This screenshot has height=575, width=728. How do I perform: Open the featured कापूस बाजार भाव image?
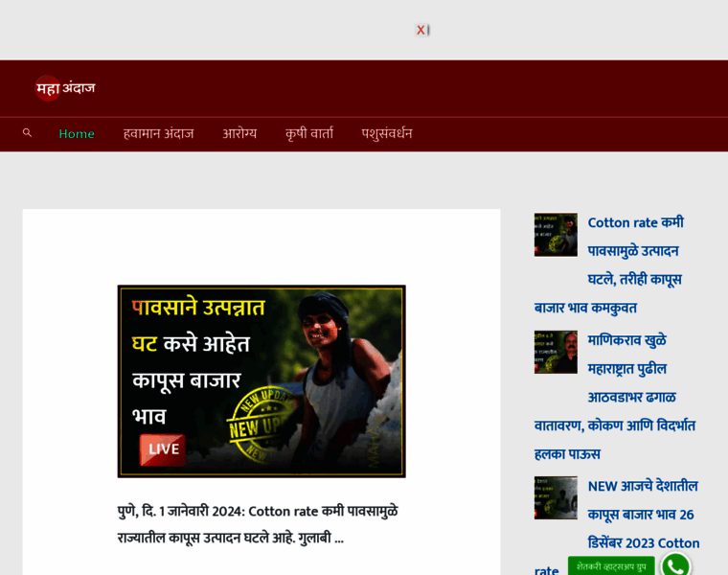click(x=262, y=381)
